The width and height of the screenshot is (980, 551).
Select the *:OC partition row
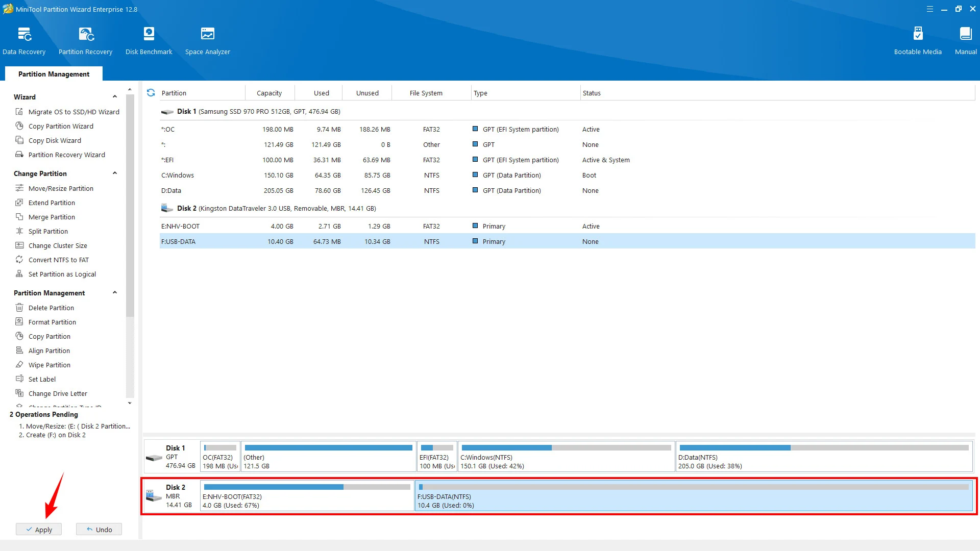[567, 130]
